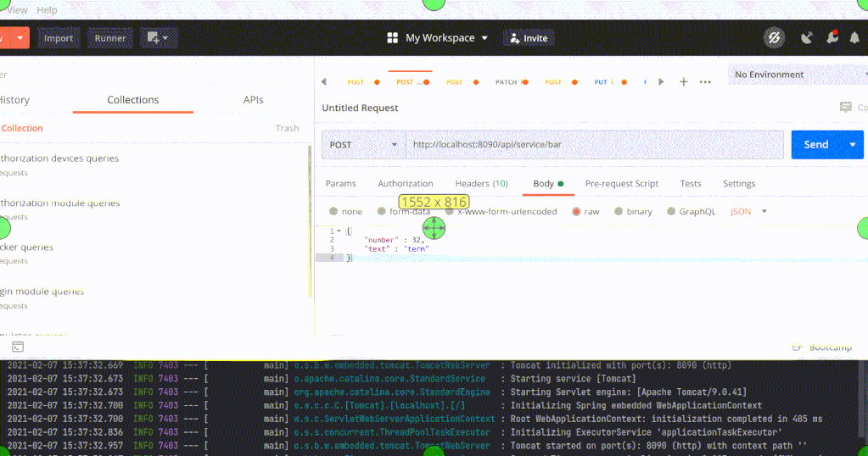Click the Import button
The width and height of the screenshot is (868, 456).
click(x=59, y=38)
